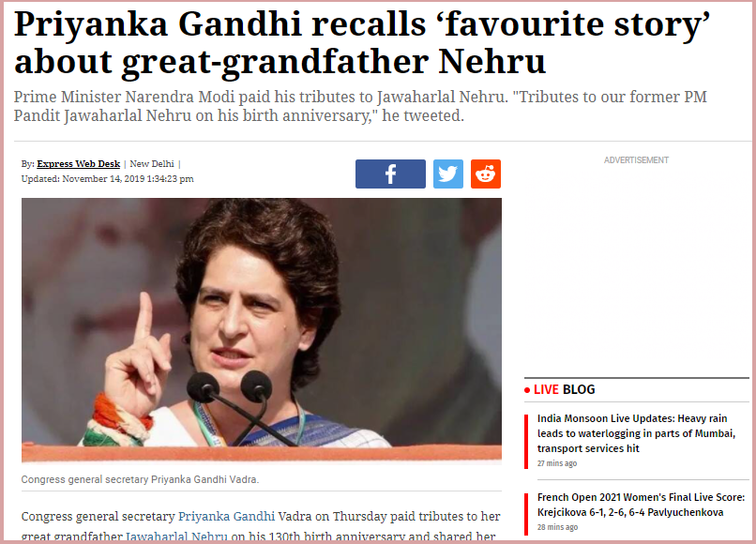Click red bar beside Monsoon live update
The image size is (756, 544).
pyautogui.click(x=526, y=441)
